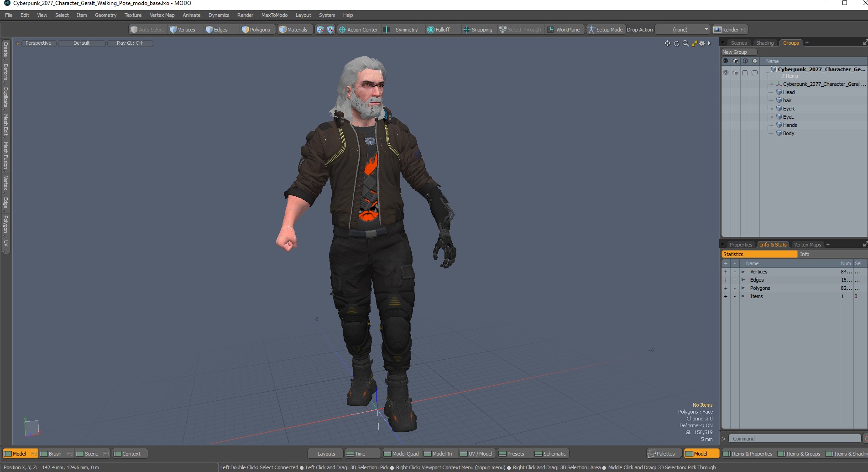Add a new tab next to Groups
Viewport: 868px width, 472px height.
point(807,43)
